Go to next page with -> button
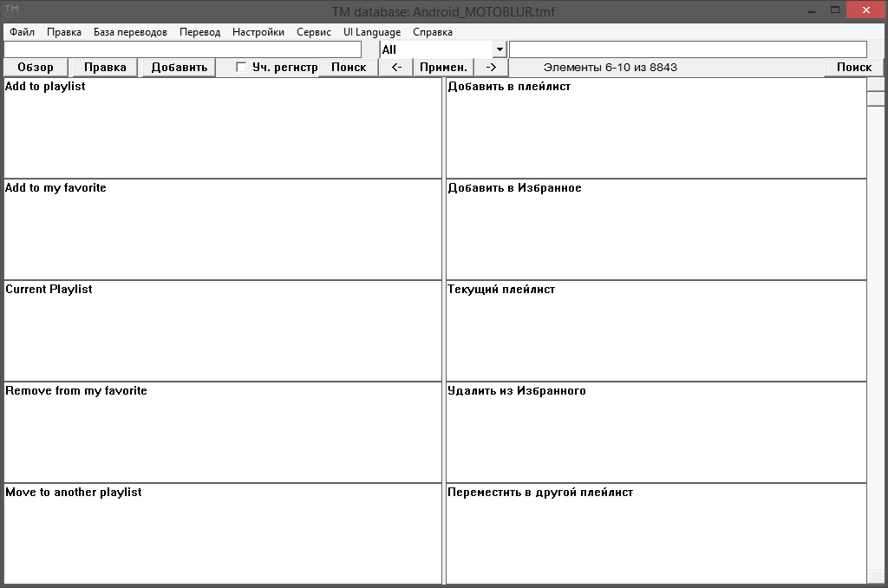This screenshot has height=588, width=888. coord(491,68)
